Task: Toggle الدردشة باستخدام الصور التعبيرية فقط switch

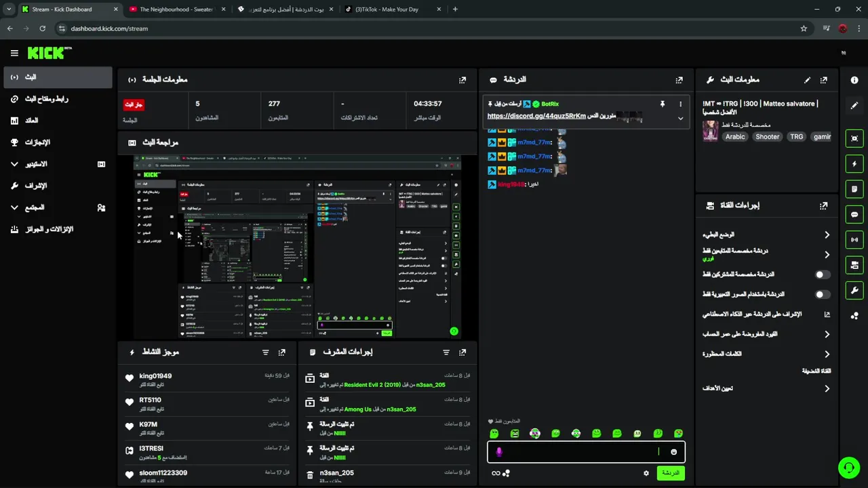Action: 822,295
